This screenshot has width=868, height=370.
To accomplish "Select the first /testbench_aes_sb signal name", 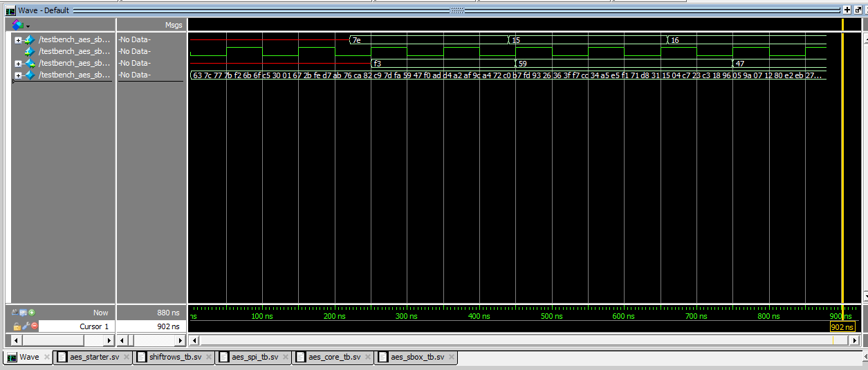I will point(74,40).
